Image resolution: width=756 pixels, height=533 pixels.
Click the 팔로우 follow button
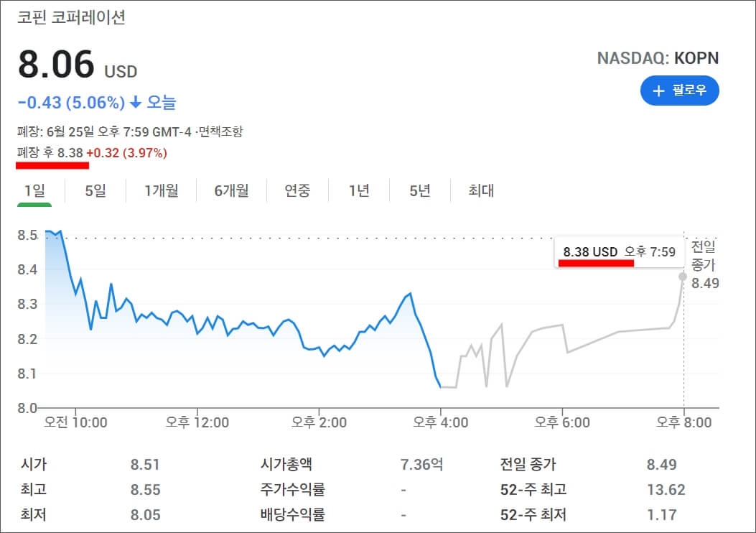click(679, 91)
